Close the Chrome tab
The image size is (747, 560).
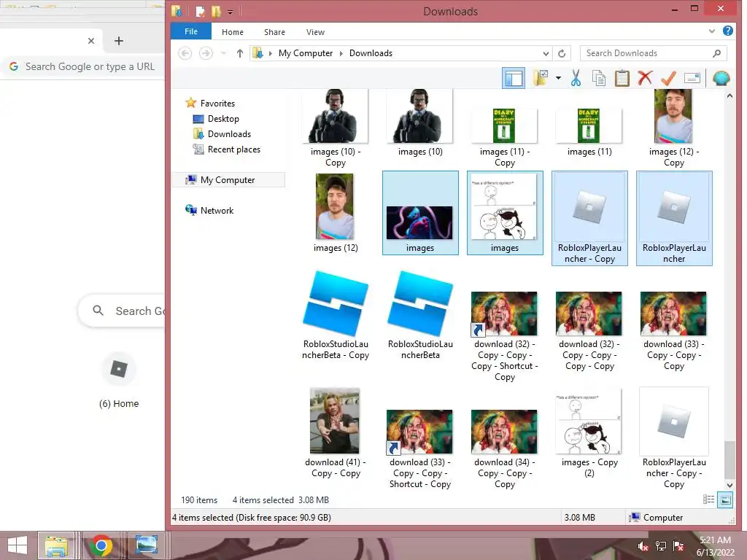[x=91, y=41]
